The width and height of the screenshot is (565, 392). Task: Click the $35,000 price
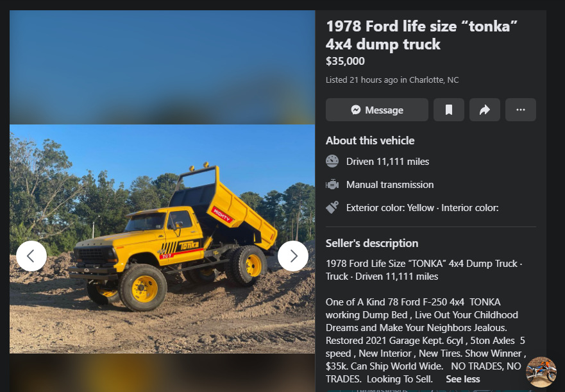pos(345,62)
